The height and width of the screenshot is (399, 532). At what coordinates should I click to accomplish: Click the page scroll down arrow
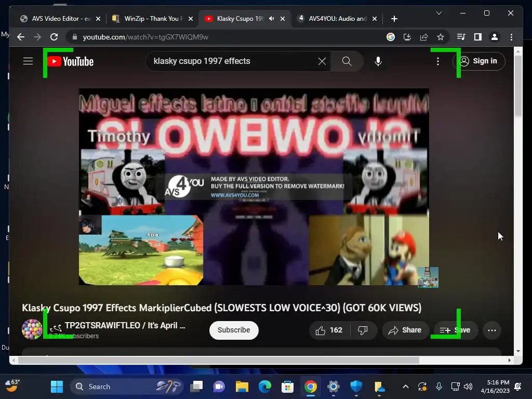pyautogui.click(x=518, y=351)
